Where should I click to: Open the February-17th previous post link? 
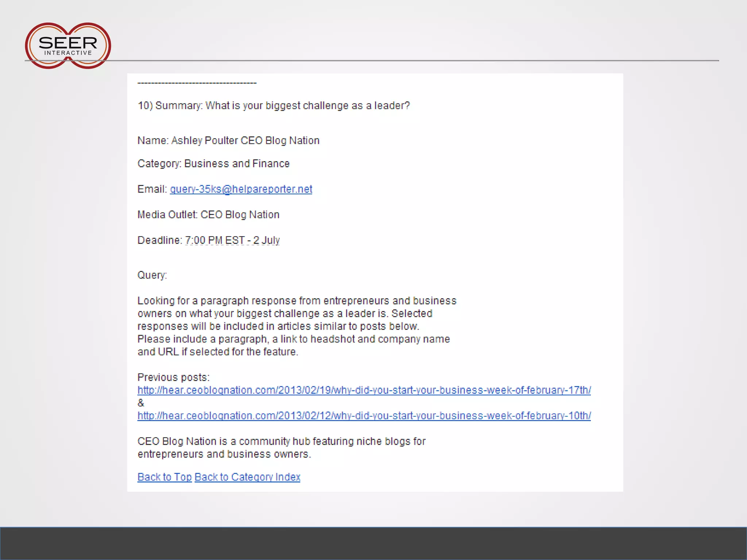pyautogui.click(x=364, y=390)
